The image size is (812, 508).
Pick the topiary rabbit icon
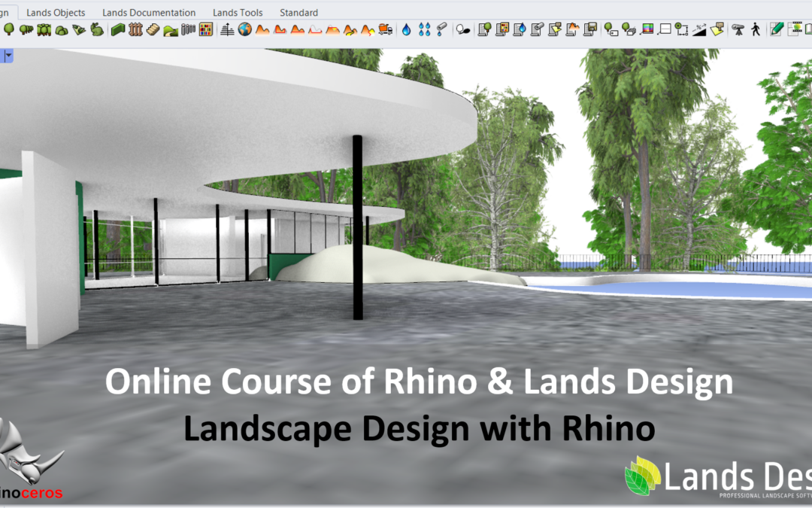tap(97, 29)
